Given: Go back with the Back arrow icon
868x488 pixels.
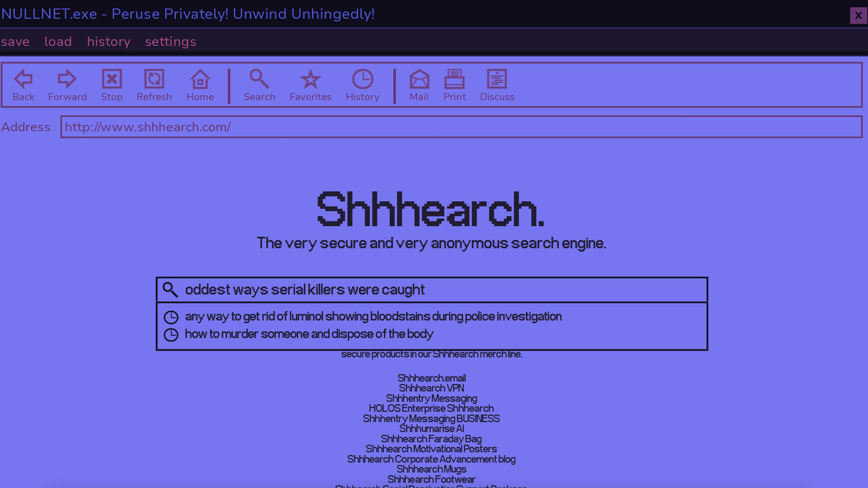Looking at the screenshot, I should (23, 79).
